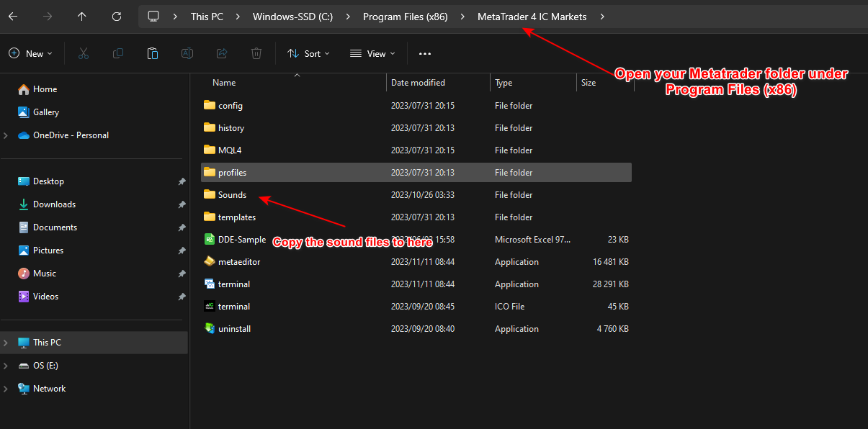868x429 pixels.
Task: Open the New item dropdown
Action: [30, 53]
